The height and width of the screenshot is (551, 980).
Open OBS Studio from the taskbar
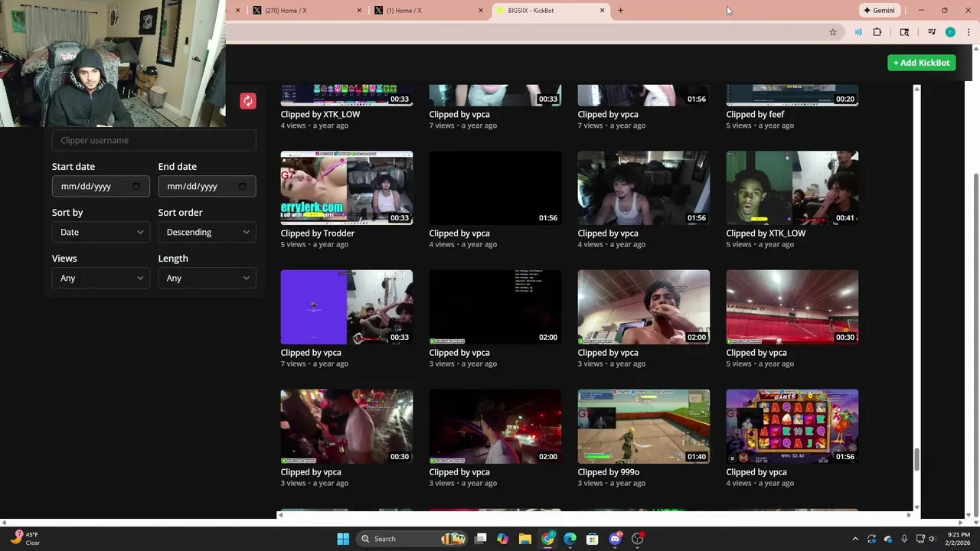(x=637, y=539)
